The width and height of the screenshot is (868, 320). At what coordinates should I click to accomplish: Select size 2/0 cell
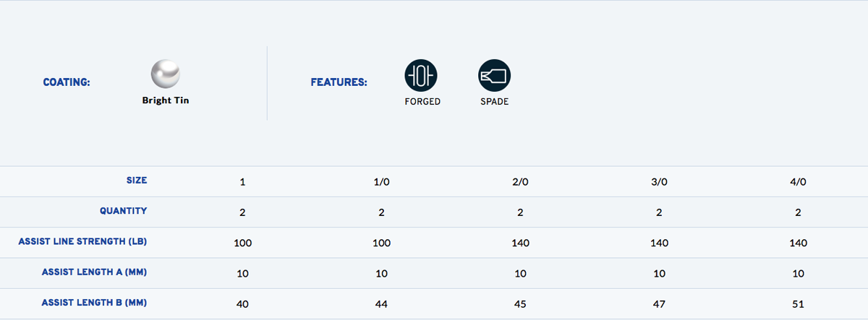pos(520,182)
